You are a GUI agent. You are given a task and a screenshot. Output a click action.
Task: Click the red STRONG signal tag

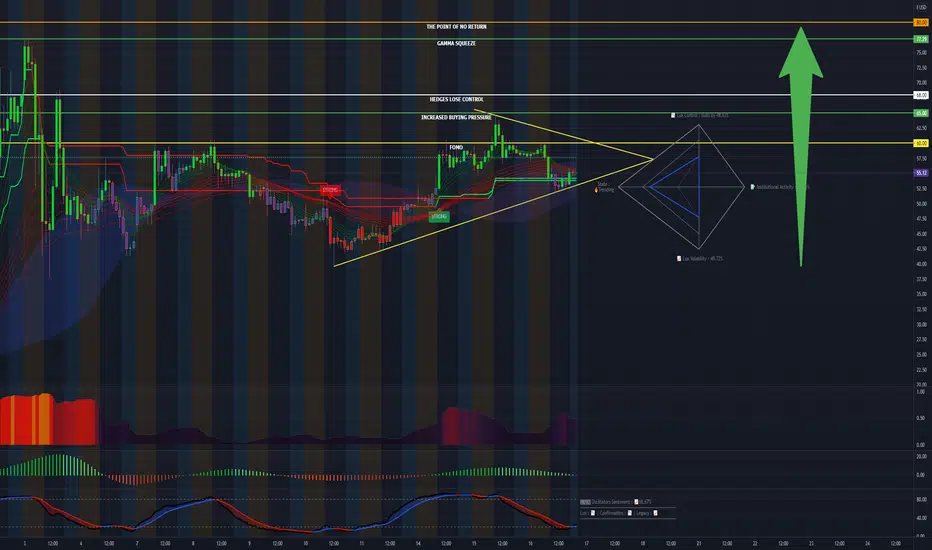point(330,190)
